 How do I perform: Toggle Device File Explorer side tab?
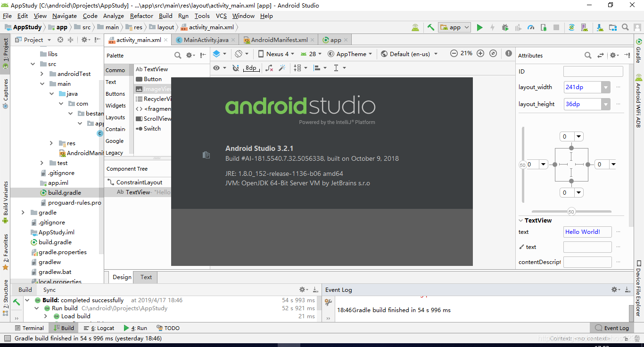tap(638, 288)
